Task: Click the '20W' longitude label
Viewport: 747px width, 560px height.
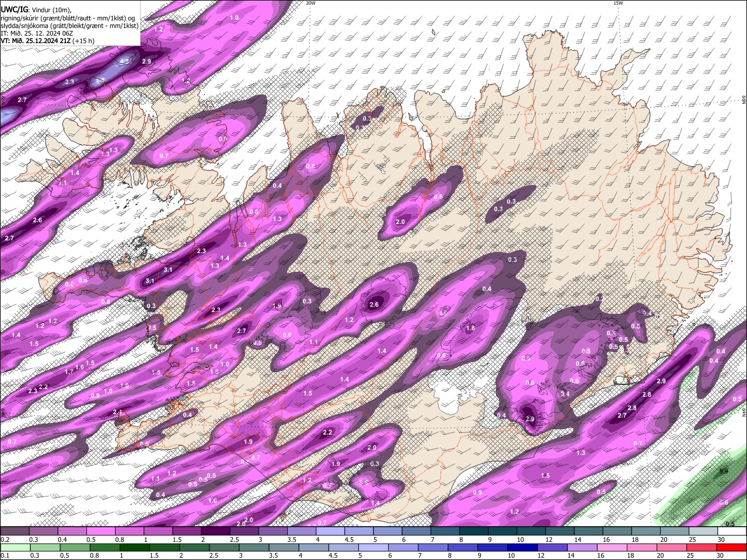Action: [310, 3]
